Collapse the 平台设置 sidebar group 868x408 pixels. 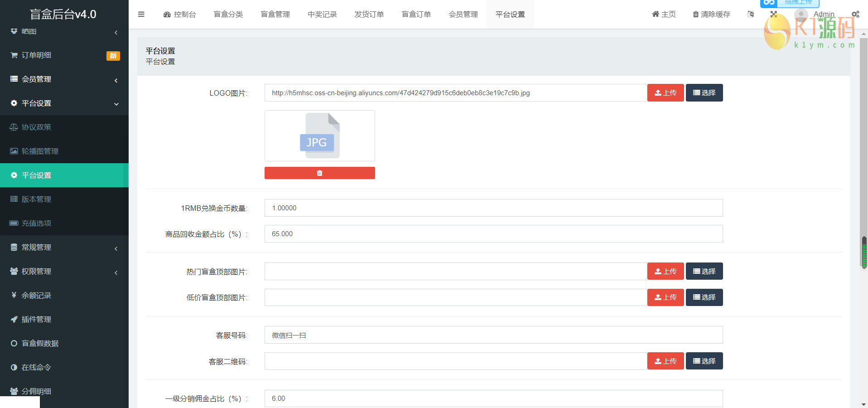click(x=63, y=103)
